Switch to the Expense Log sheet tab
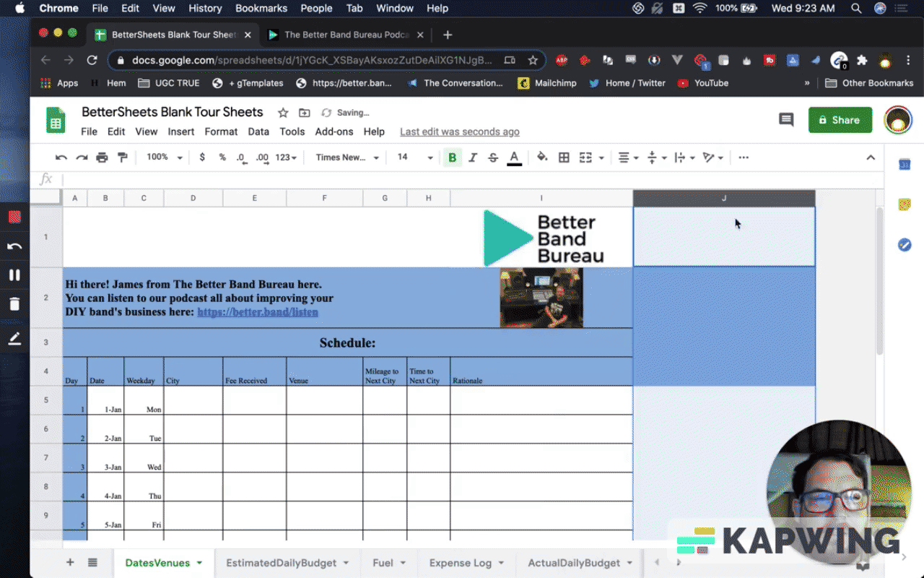 click(461, 563)
